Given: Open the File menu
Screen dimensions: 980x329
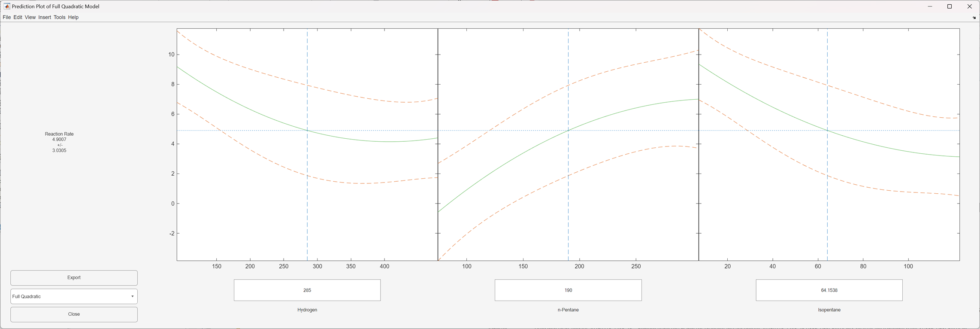Looking at the screenshot, I should point(6,17).
